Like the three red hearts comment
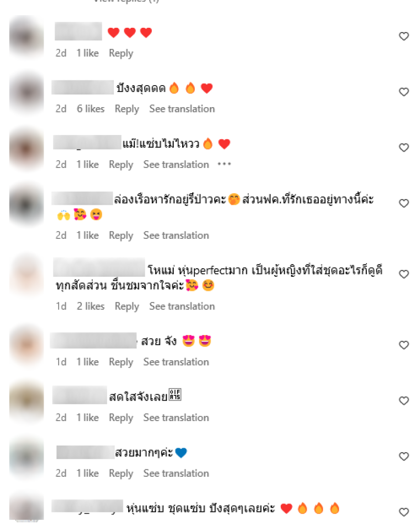 pos(404,36)
